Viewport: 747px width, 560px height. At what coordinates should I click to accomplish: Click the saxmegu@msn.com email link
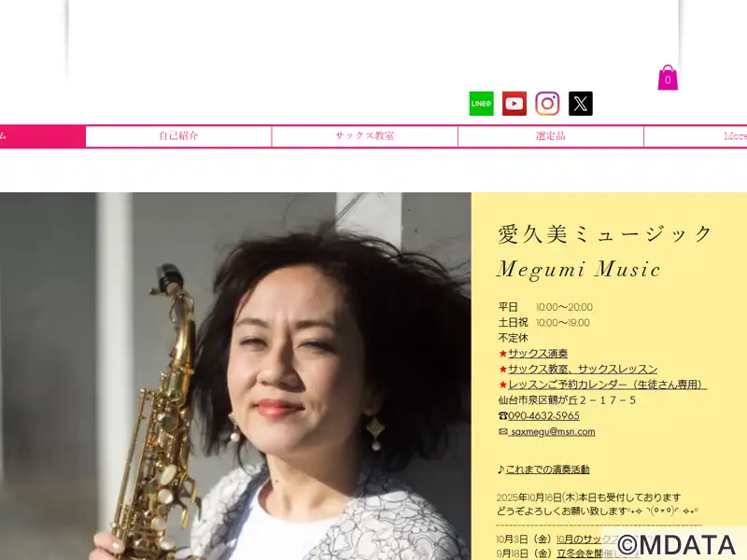(552, 431)
